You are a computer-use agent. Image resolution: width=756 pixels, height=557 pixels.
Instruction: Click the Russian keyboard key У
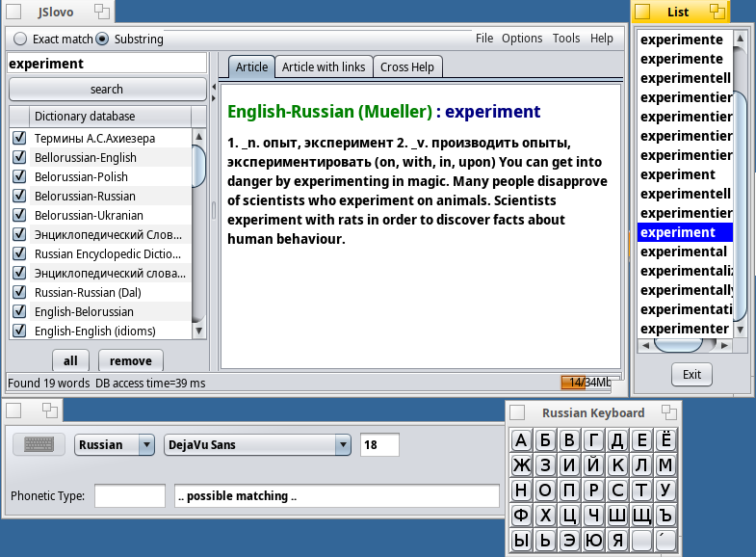[x=665, y=491]
